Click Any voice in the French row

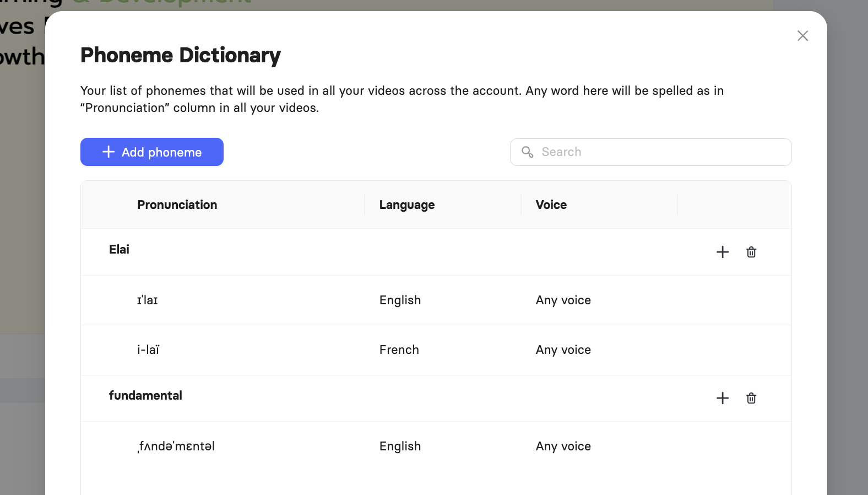point(563,350)
